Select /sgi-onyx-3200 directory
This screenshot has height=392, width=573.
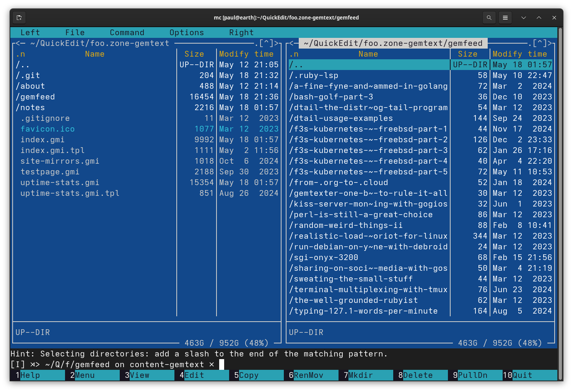[421, 257]
